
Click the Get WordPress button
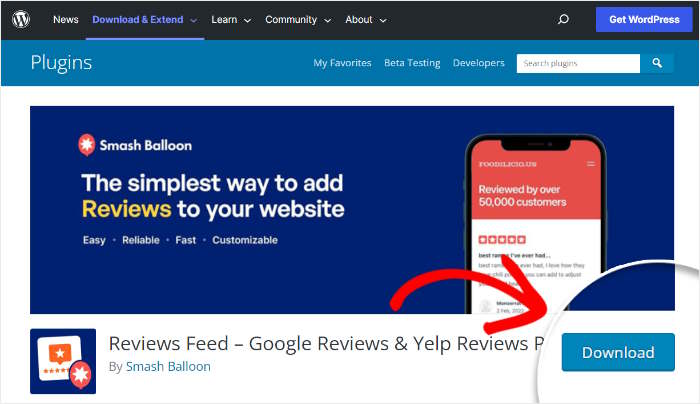(644, 20)
